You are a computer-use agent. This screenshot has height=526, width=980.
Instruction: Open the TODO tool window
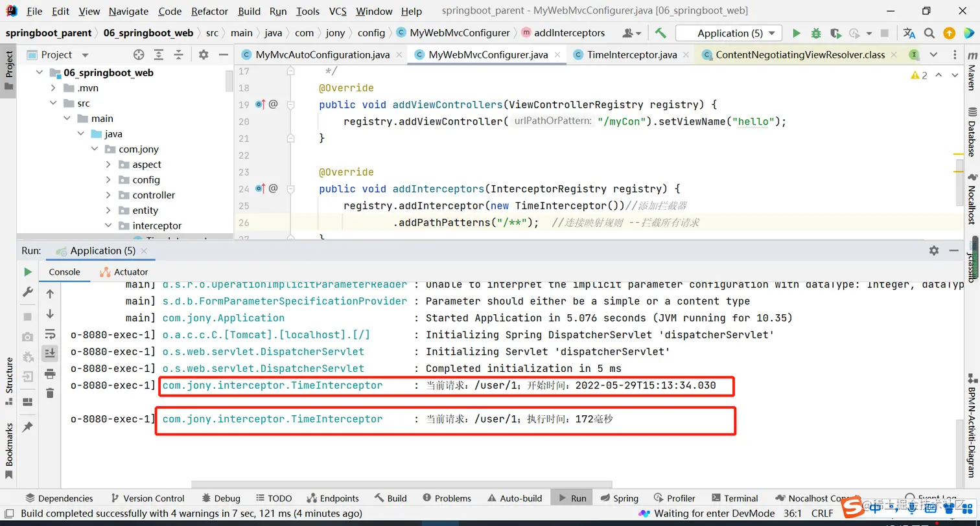(274, 498)
